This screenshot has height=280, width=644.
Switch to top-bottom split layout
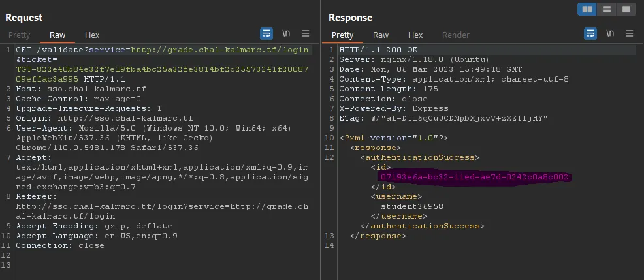(x=607, y=9)
